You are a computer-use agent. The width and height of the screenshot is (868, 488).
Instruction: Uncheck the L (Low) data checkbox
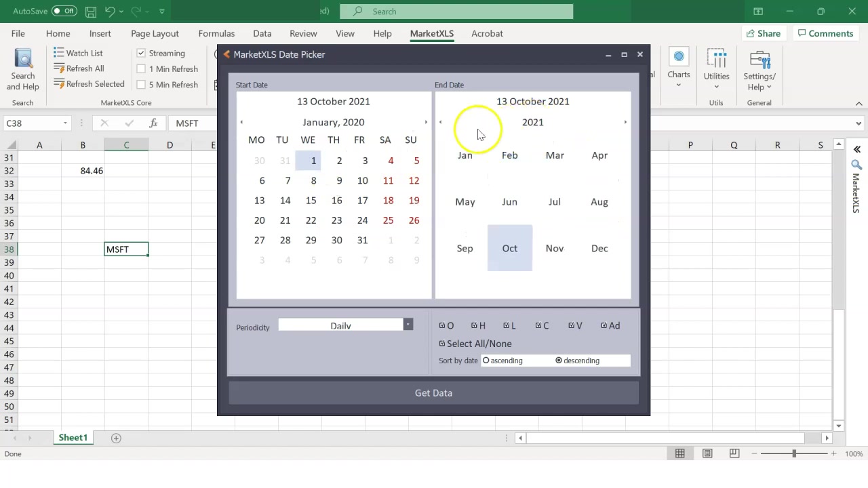pyautogui.click(x=507, y=325)
